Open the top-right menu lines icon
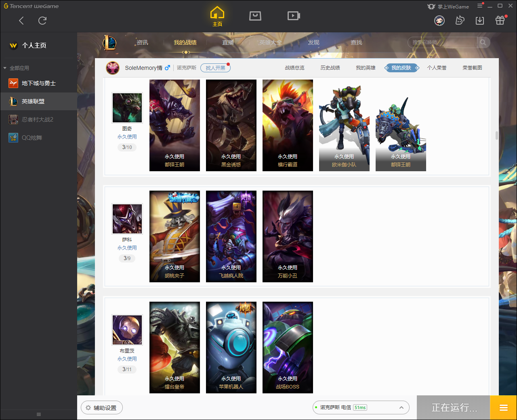Image resolution: width=517 pixels, height=420 pixels. [x=480, y=6]
